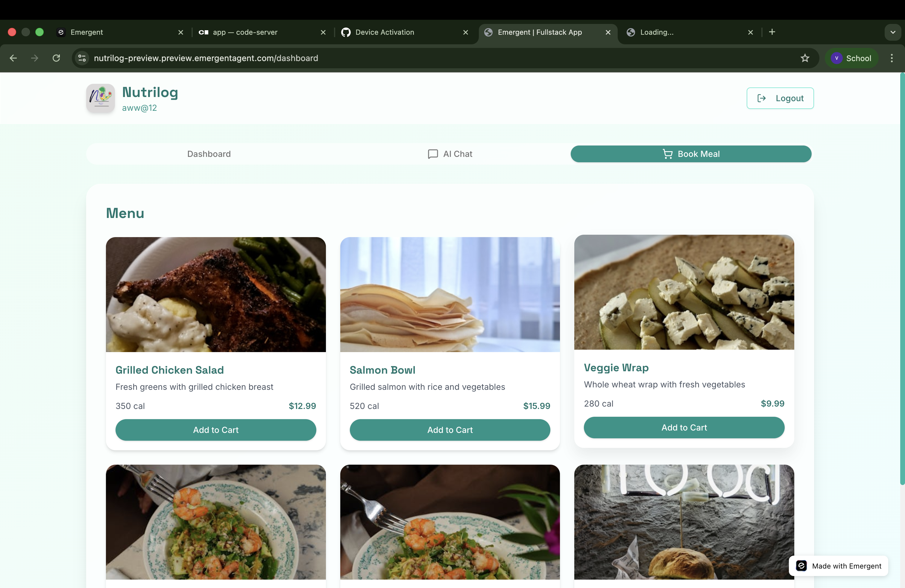Open Chrome's three-dot menu

click(x=892, y=58)
